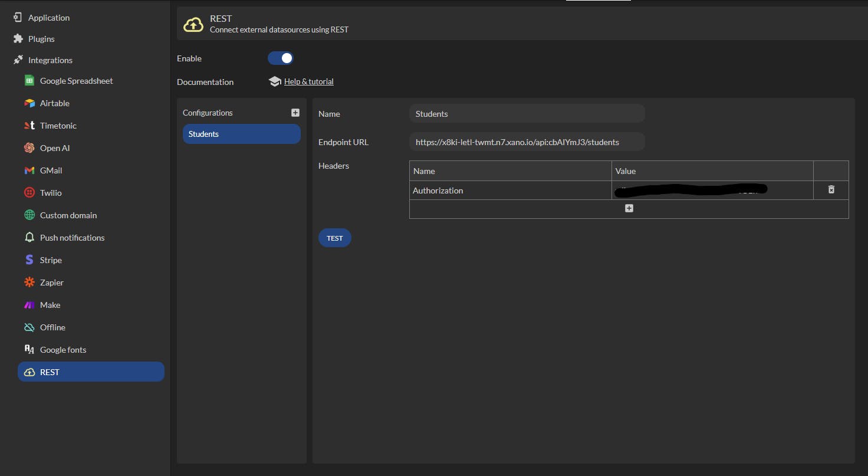The height and width of the screenshot is (476, 868).
Task: Select Timetonic label in sidebar
Action: (x=58, y=126)
